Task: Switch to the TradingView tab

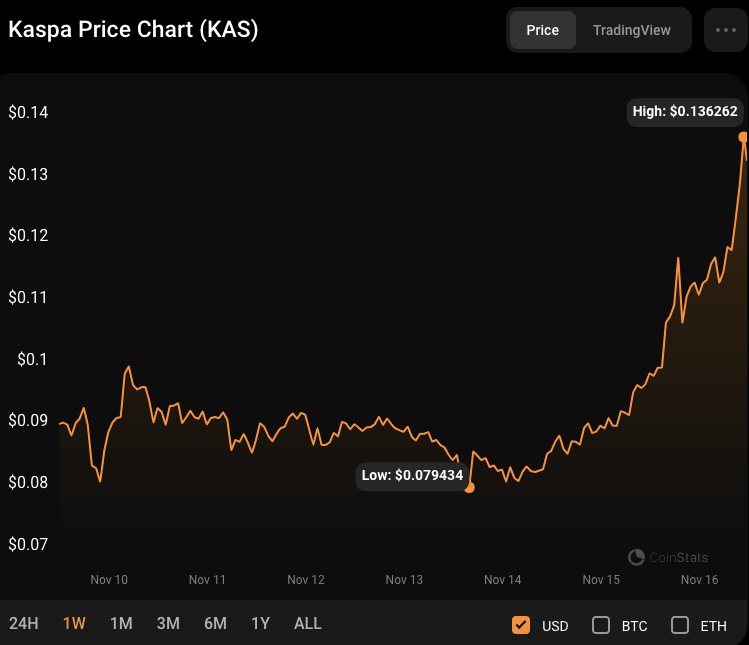Action: pyautogui.click(x=631, y=30)
